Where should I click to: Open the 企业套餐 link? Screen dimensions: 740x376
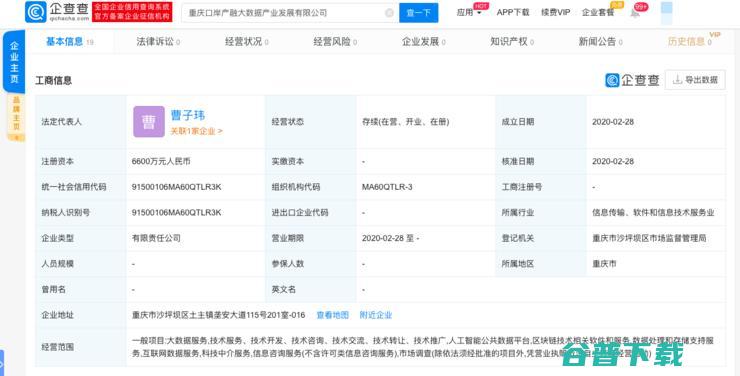tap(598, 13)
